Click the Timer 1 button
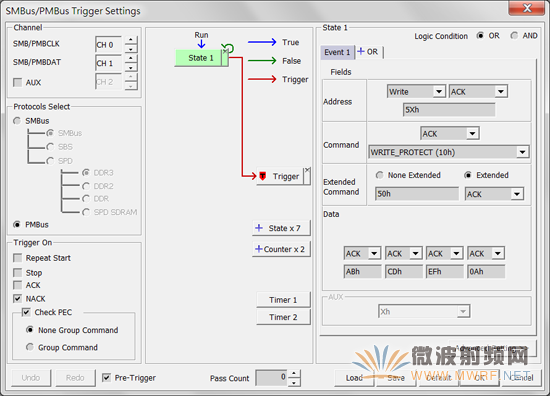The image size is (550, 396). 283,300
